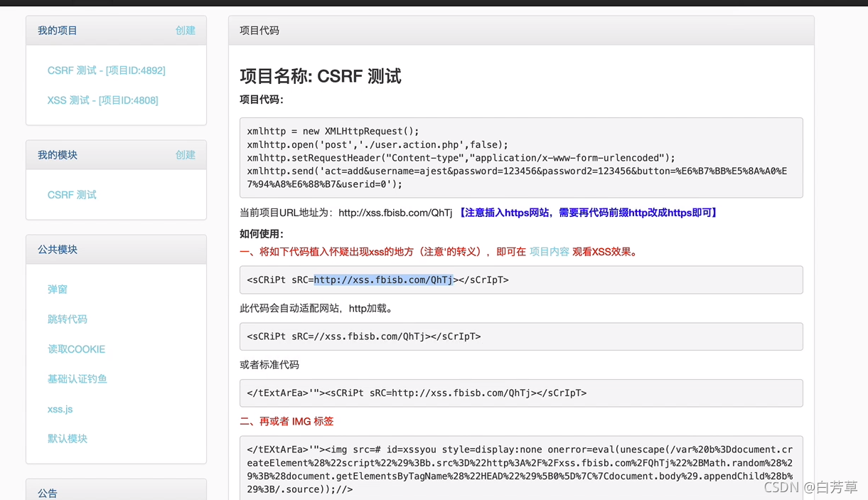Click the blue https note about changing http prefix
Viewport: 868px width, 500px height.
click(587, 213)
